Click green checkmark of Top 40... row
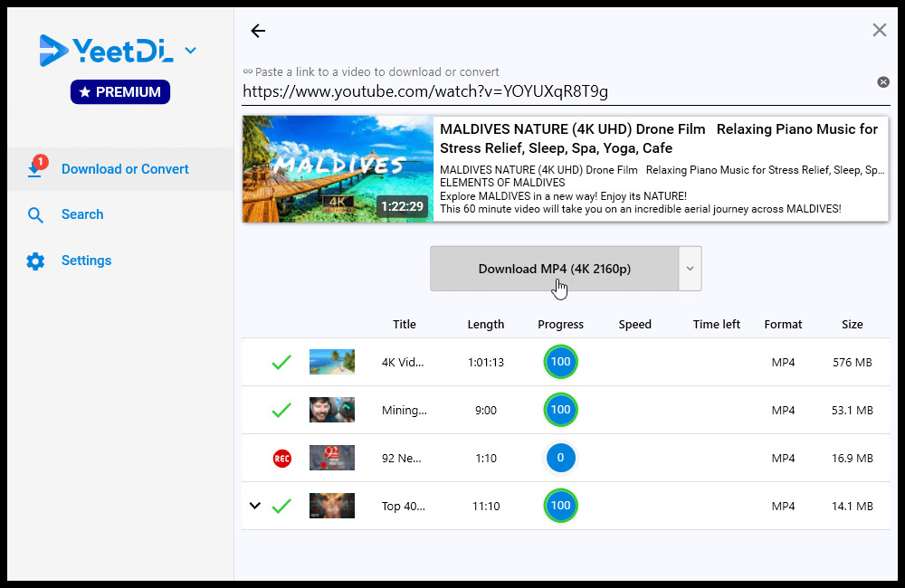Image resolution: width=905 pixels, height=588 pixels. (281, 506)
